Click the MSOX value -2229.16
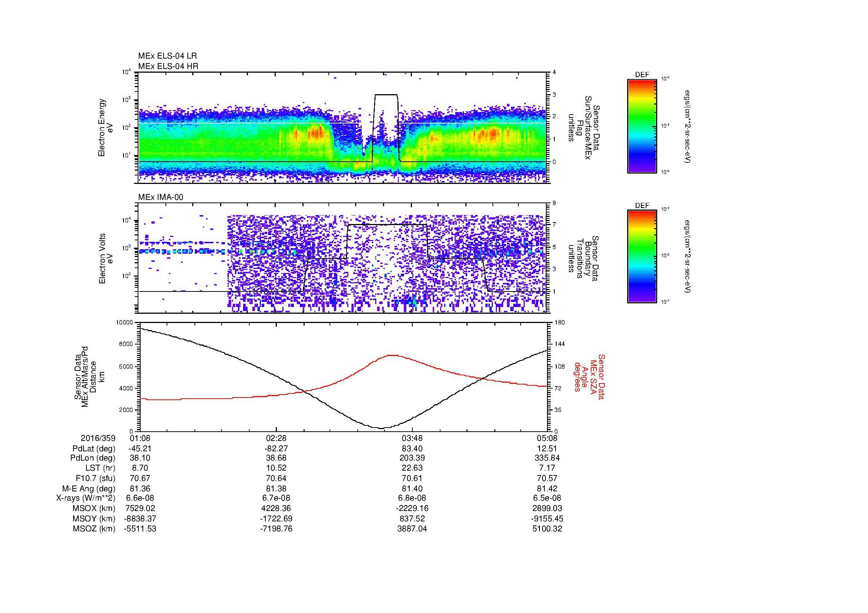 pyautogui.click(x=412, y=508)
